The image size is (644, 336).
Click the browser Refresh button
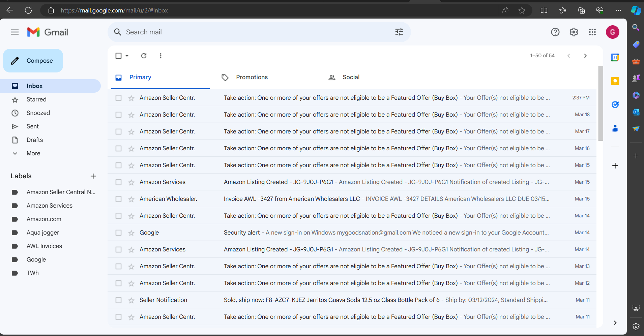(28, 10)
